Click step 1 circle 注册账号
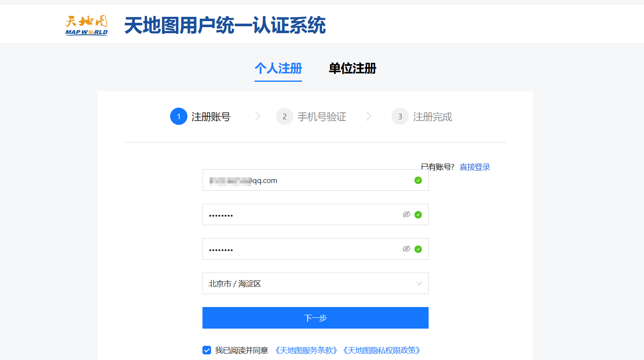Image resolution: width=644 pixels, height=360 pixels. (x=179, y=116)
